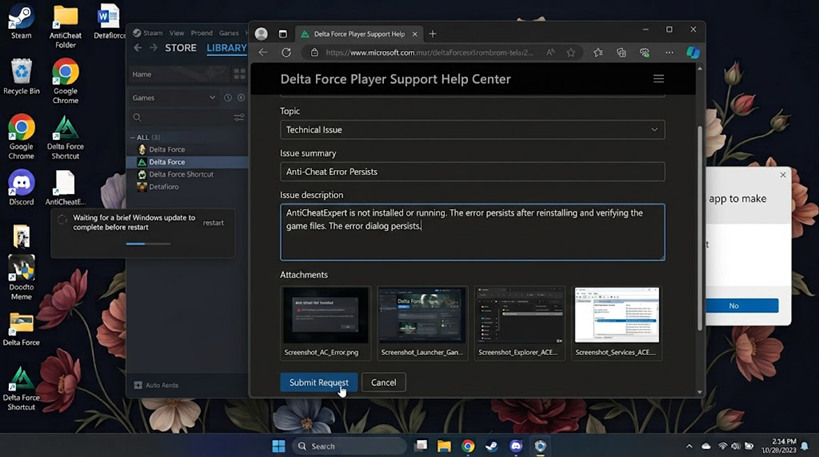Add page to favorites star icon
Image resolution: width=819 pixels, height=457 pixels.
point(571,52)
